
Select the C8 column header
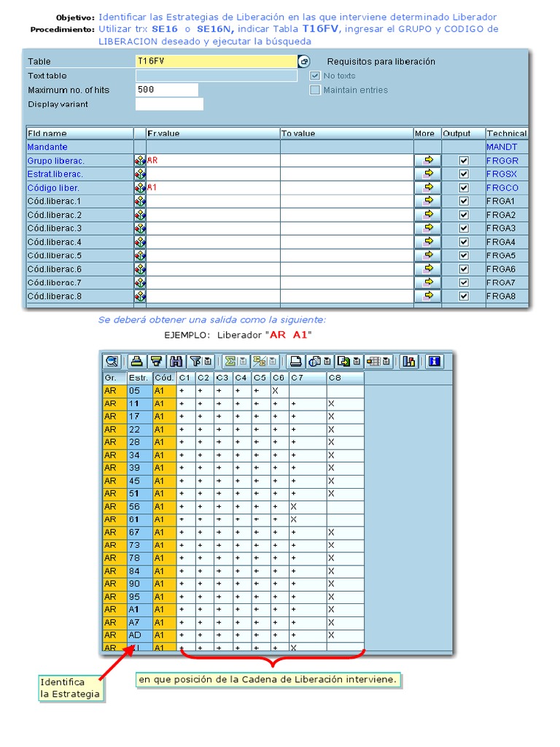pos(345,378)
